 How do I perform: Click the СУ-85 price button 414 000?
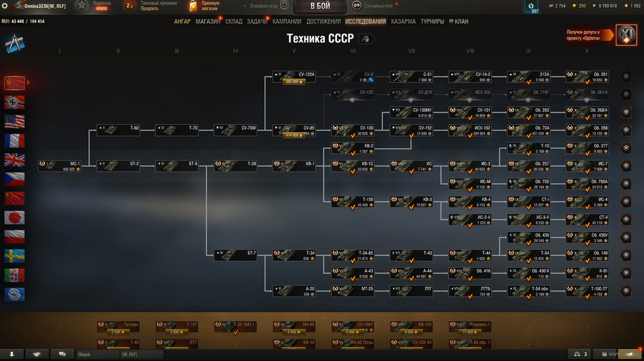294,135
